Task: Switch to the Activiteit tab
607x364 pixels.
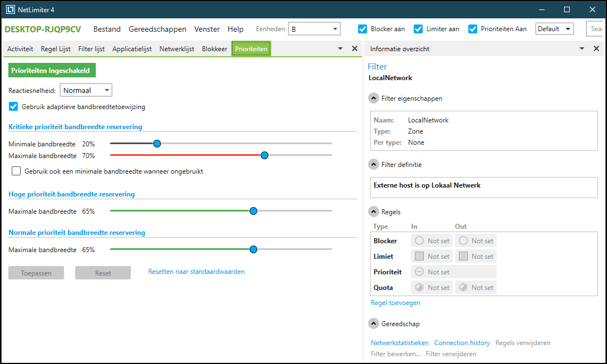Action: click(x=20, y=49)
